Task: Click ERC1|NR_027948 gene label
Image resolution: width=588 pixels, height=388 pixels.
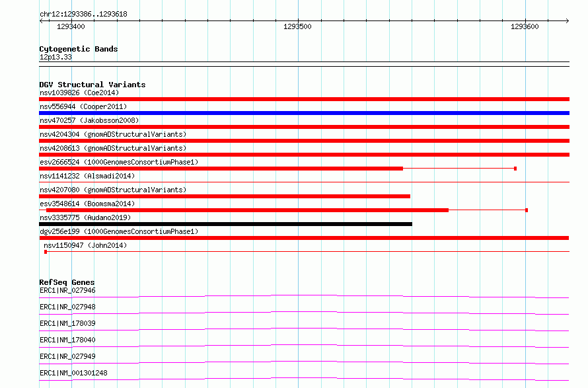Action: [67, 307]
